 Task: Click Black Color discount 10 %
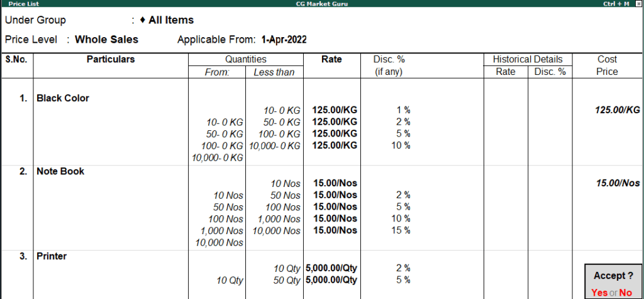point(401,145)
